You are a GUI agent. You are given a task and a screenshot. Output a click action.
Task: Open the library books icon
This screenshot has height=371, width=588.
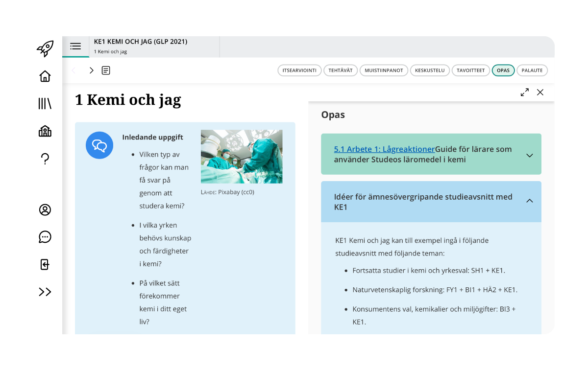[45, 104]
